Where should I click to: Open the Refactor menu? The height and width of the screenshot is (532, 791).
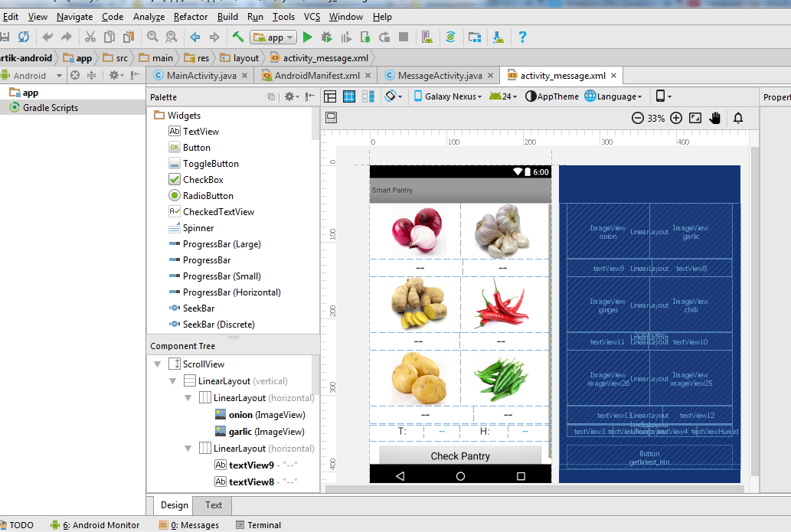pyautogui.click(x=190, y=17)
